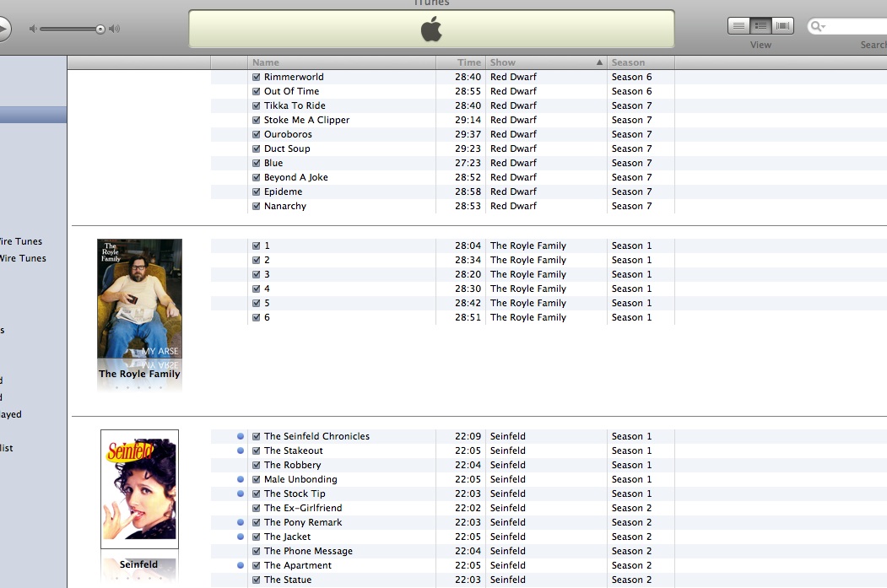Click Season 6 cell of Rimmerworld
Image resolution: width=887 pixels, height=588 pixels.
pos(631,77)
